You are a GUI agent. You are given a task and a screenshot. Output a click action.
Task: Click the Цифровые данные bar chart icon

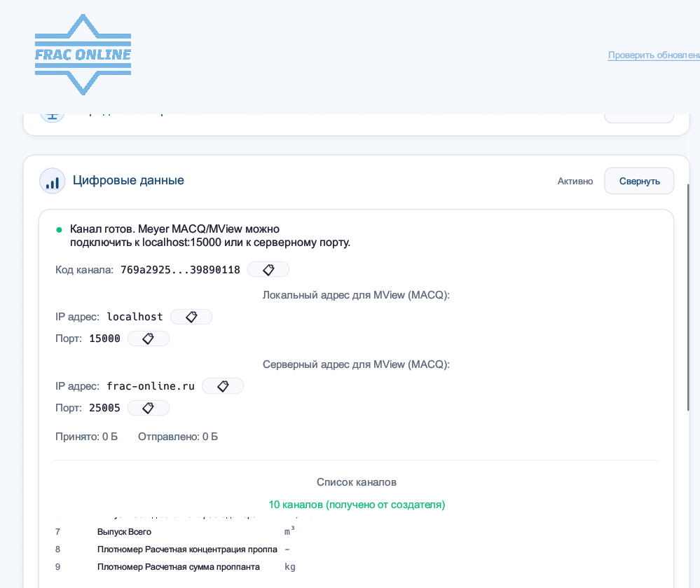click(x=52, y=181)
